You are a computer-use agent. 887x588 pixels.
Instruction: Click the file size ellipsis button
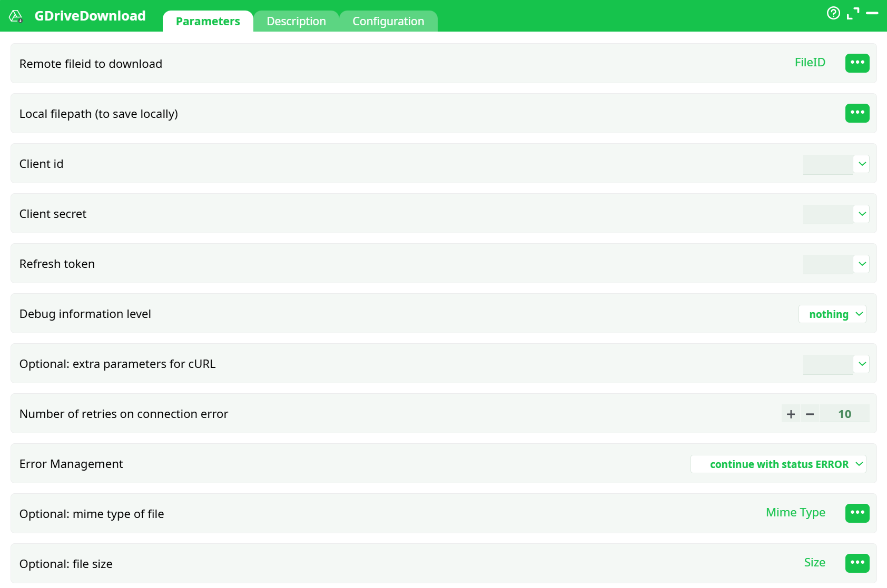857,563
